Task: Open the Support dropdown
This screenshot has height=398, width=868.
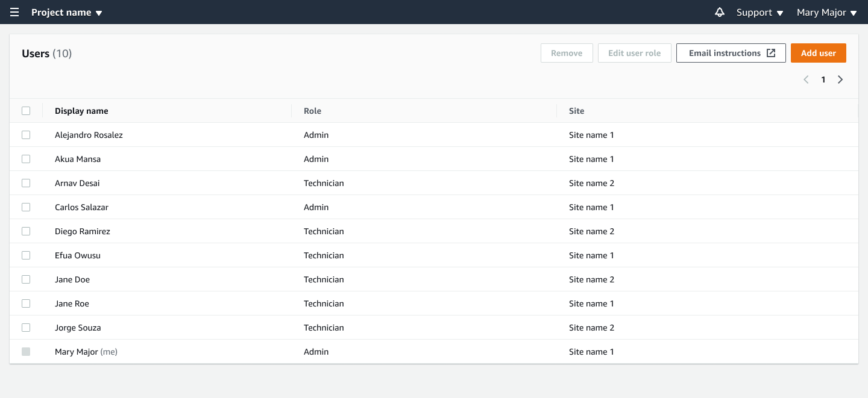Action: [x=759, y=12]
